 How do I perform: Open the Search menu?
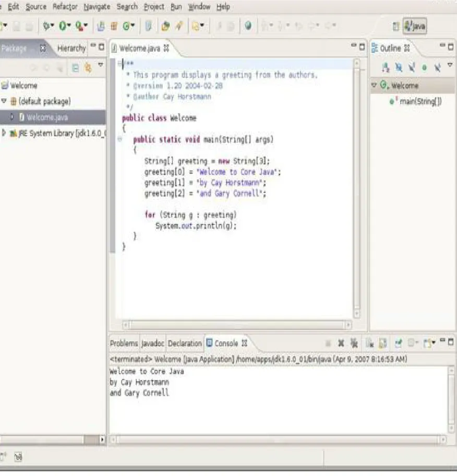coord(127,7)
